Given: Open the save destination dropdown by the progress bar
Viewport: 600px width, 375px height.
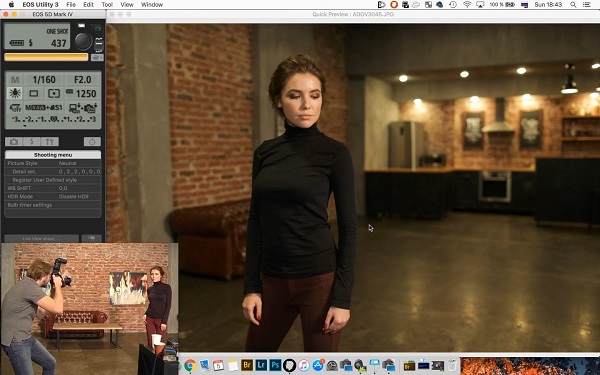Looking at the screenshot, I should pyautogui.click(x=97, y=57).
